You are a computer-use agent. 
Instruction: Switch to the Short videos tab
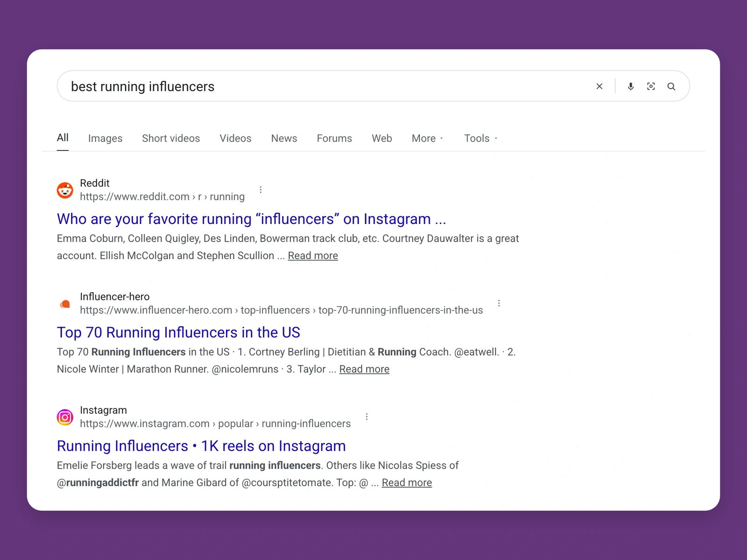point(171,139)
